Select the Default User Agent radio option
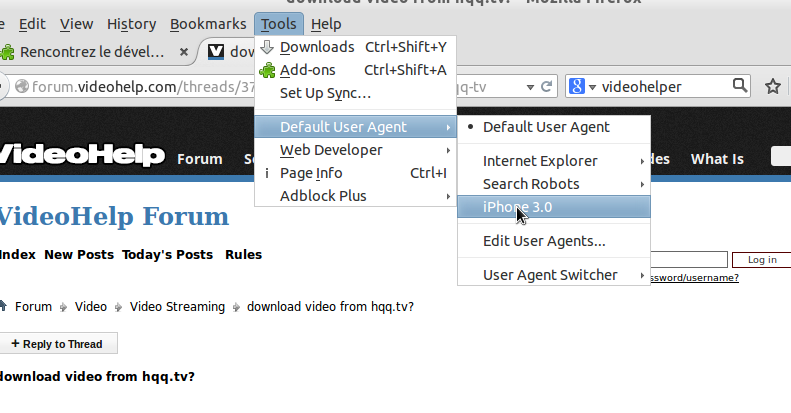 point(546,127)
